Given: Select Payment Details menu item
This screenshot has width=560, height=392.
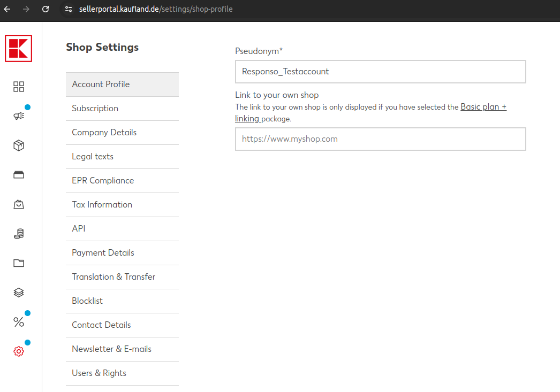Looking at the screenshot, I should coord(103,253).
